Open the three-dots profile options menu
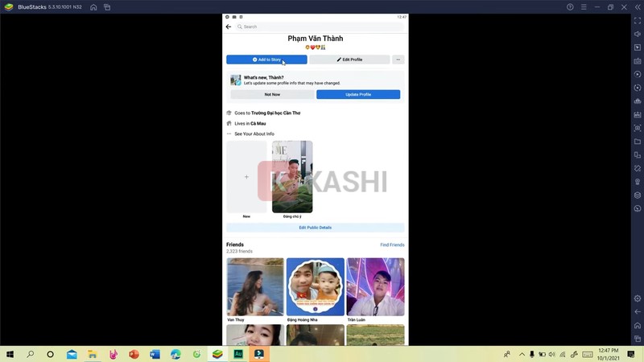The height and width of the screenshot is (362, 644). [x=398, y=60]
